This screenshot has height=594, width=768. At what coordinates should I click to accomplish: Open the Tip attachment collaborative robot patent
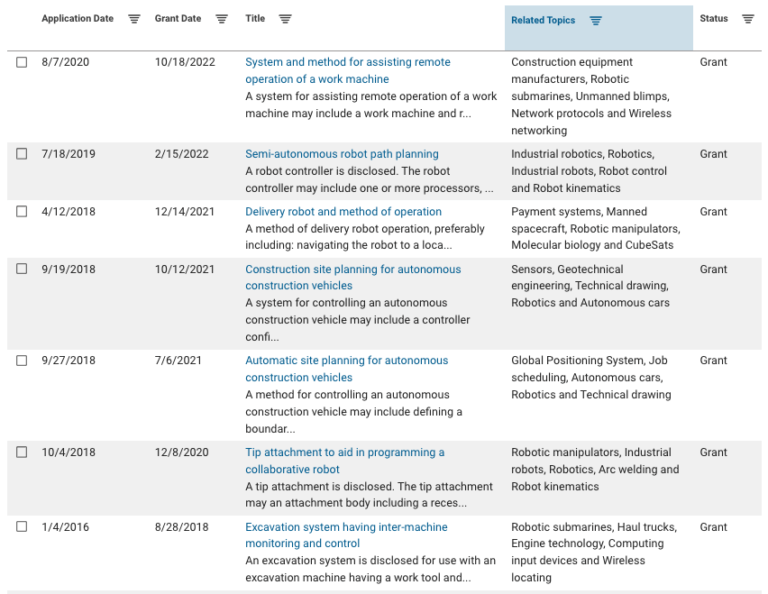[x=345, y=461]
